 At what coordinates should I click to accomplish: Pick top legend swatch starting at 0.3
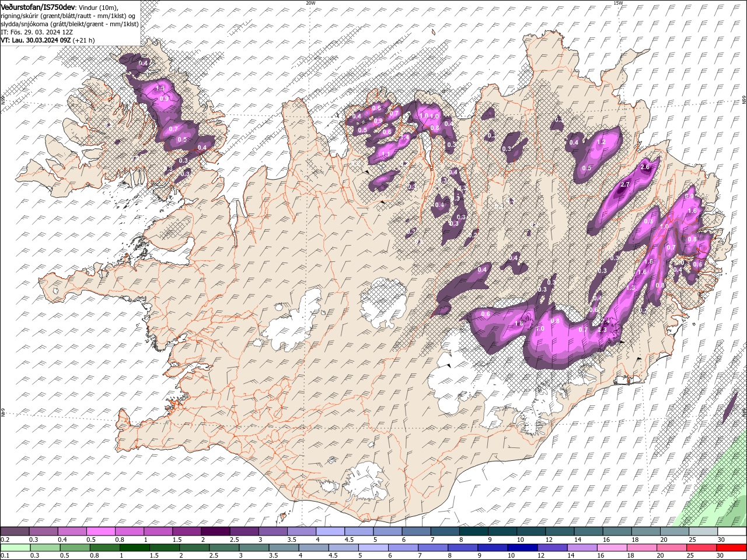tap(43, 531)
